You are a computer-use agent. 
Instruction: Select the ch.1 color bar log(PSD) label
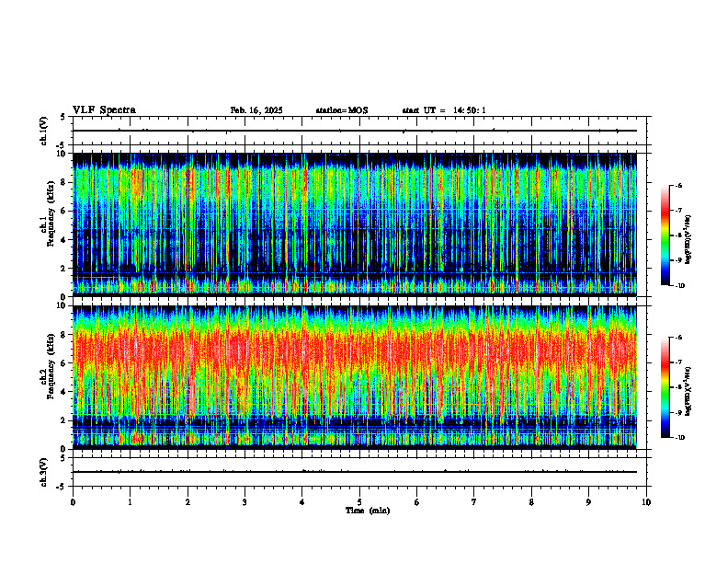coord(688,240)
